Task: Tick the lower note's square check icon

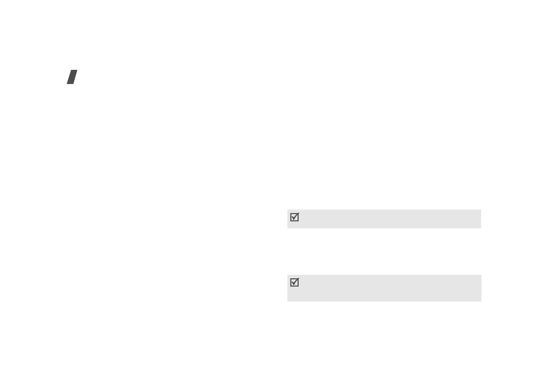Action: (295, 282)
